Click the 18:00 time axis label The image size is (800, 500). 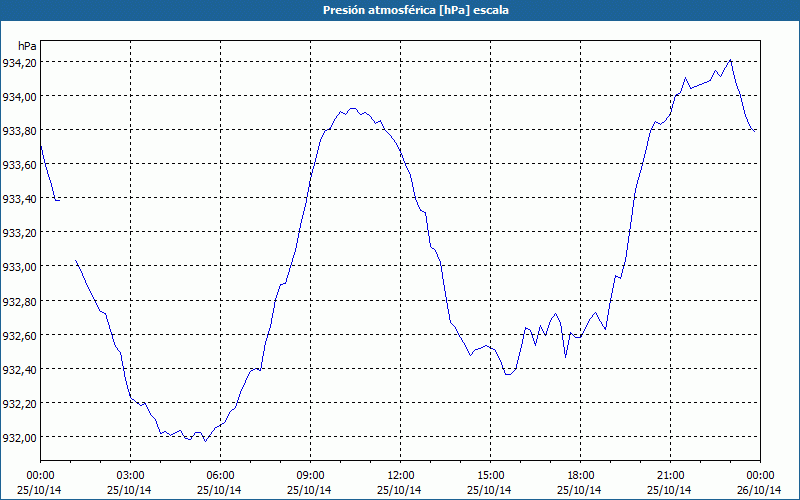pyautogui.click(x=581, y=476)
